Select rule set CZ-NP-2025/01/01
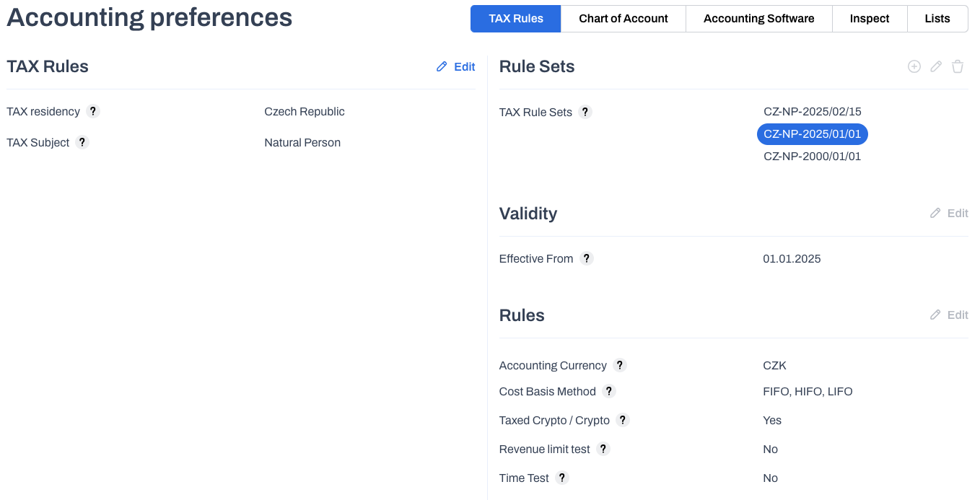 pos(813,134)
